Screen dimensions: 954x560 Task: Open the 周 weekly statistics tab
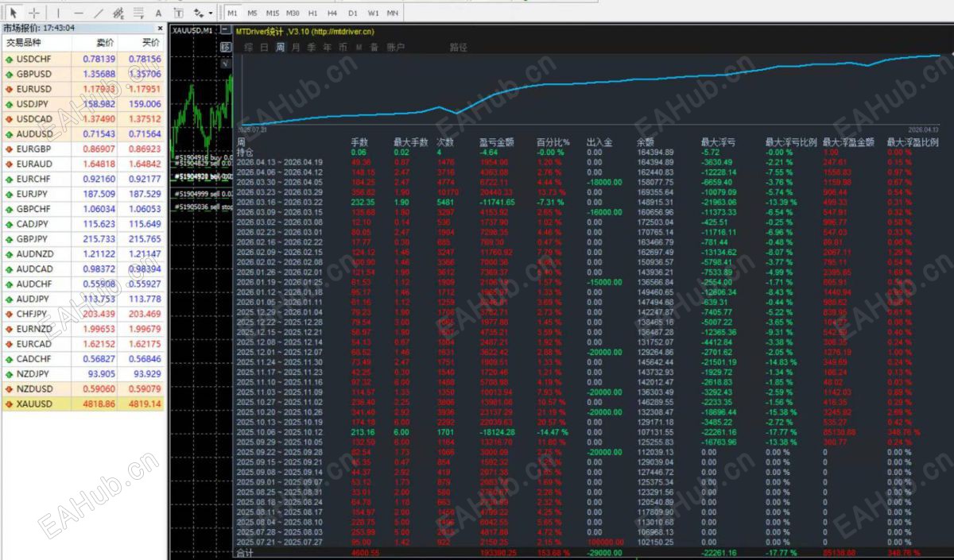280,48
